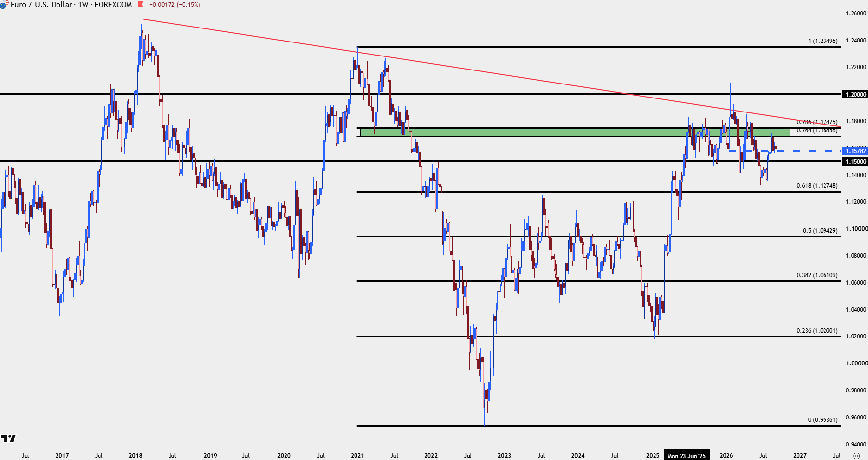
Task: Click the TradingView logo
Action: pos(9,438)
